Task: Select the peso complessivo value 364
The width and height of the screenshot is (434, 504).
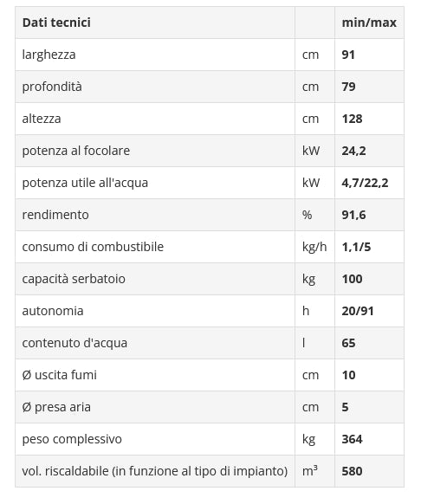Action: click(352, 439)
